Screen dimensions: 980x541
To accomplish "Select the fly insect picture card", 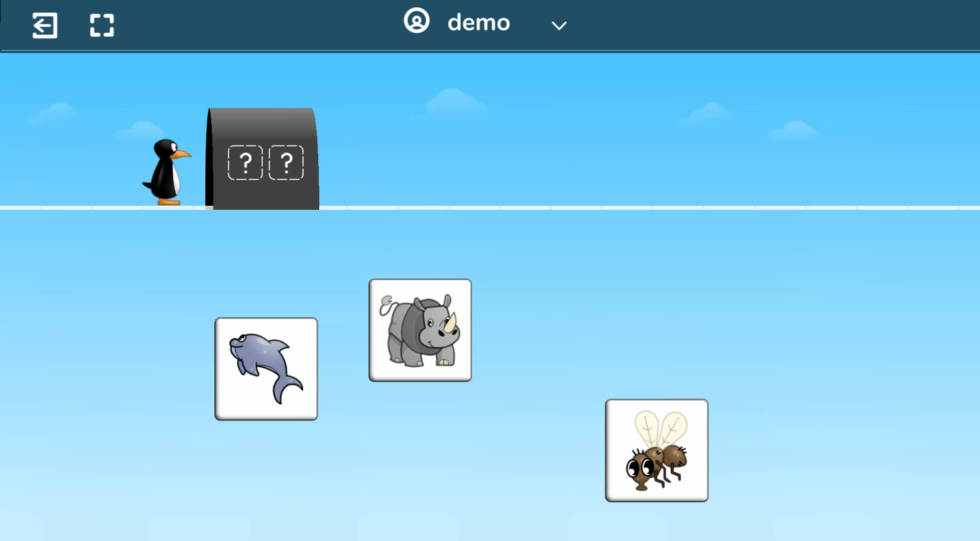I will [657, 451].
